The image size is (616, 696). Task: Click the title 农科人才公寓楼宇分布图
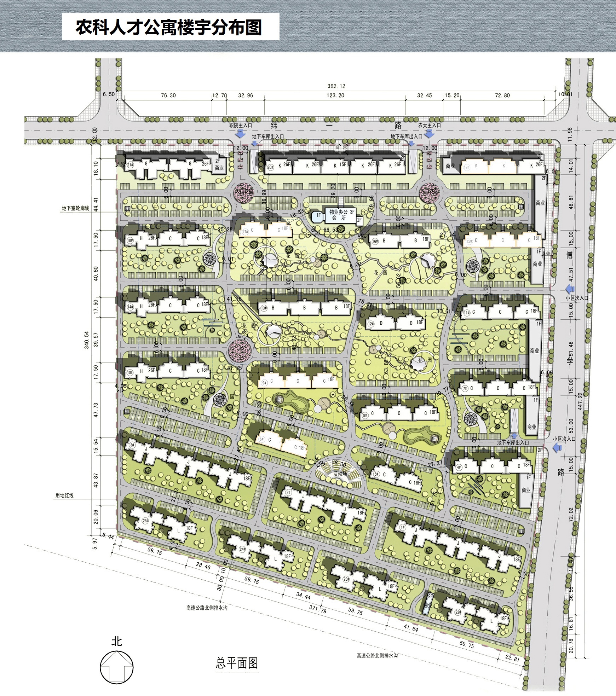[169, 27]
